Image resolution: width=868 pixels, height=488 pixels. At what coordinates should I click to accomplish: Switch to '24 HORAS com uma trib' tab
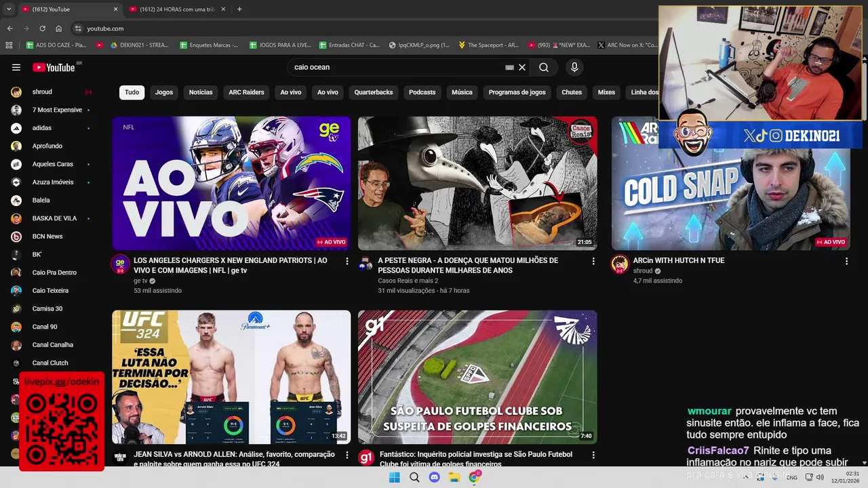point(178,9)
